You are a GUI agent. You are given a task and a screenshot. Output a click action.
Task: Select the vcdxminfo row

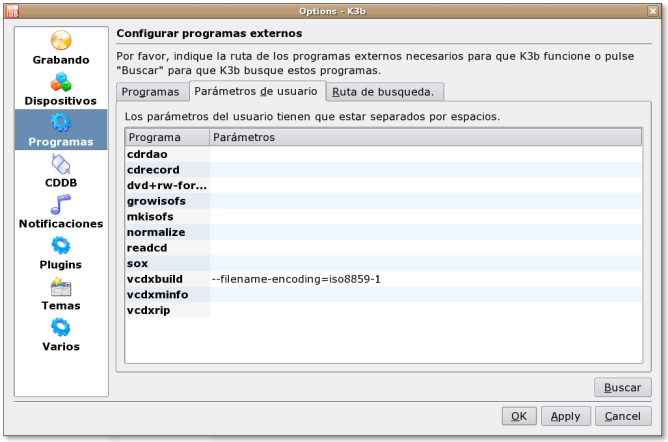[x=383, y=295]
